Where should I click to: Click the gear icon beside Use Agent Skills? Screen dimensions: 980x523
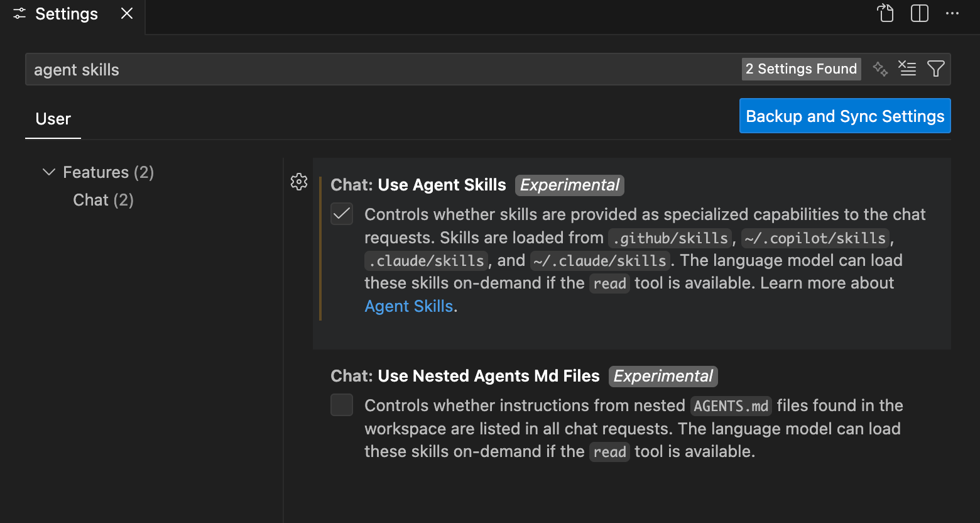(x=299, y=182)
